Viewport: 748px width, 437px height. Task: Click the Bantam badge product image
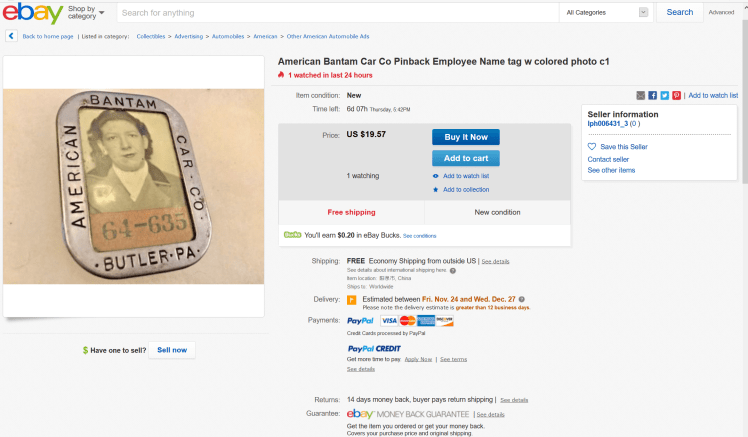(x=138, y=185)
